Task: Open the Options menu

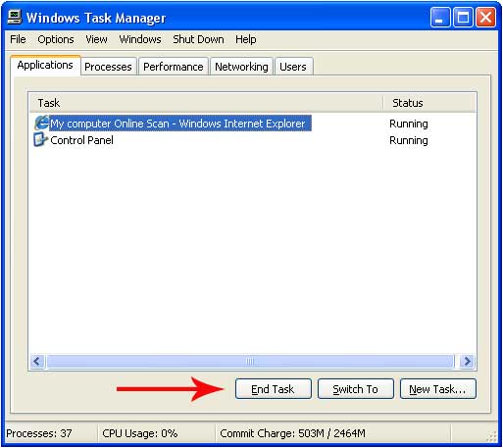Action: pos(56,39)
